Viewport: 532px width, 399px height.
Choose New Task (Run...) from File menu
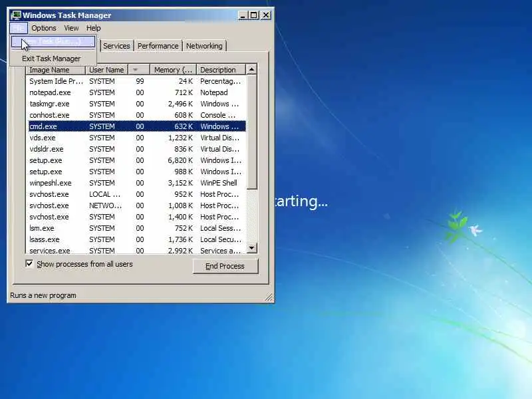[x=53, y=41]
